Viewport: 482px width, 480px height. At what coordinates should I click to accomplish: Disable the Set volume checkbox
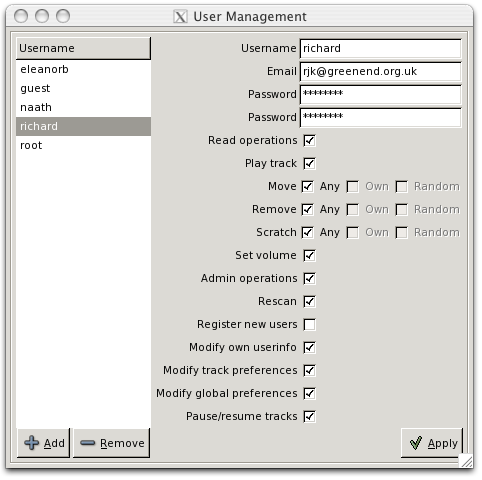(x=309, y=255)
